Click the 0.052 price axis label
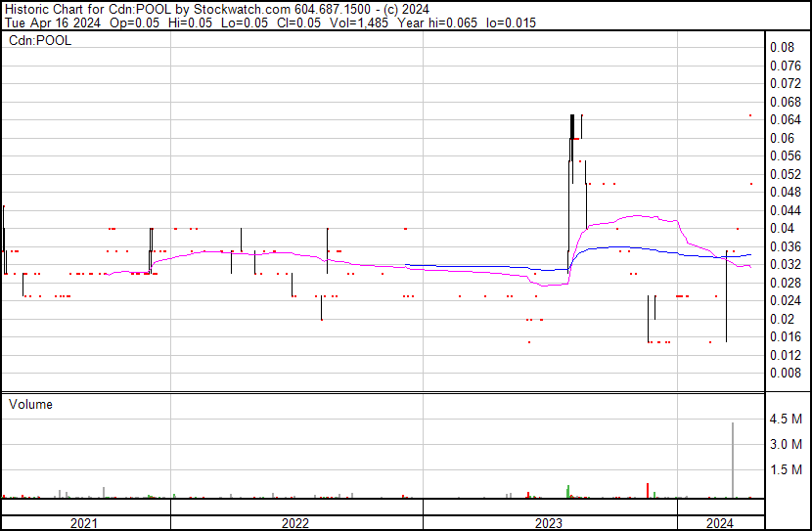Screen dimensions: 812x531 [785, 174]
